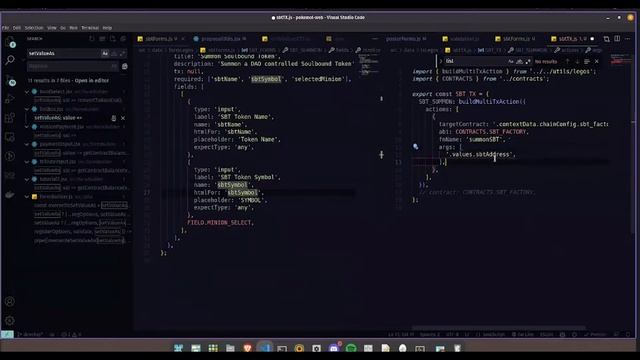Collapse the FormBuilder.js result group

(27, 196)
